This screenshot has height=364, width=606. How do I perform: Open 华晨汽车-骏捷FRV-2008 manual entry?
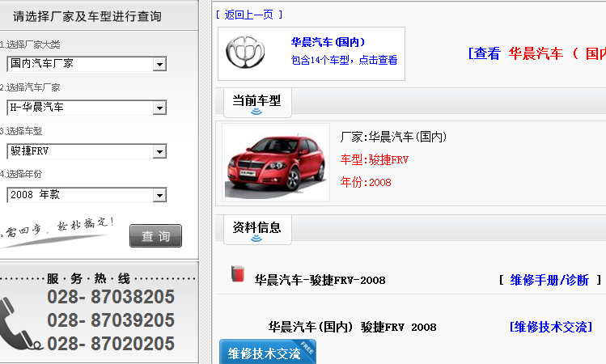[x=320, y=280]
